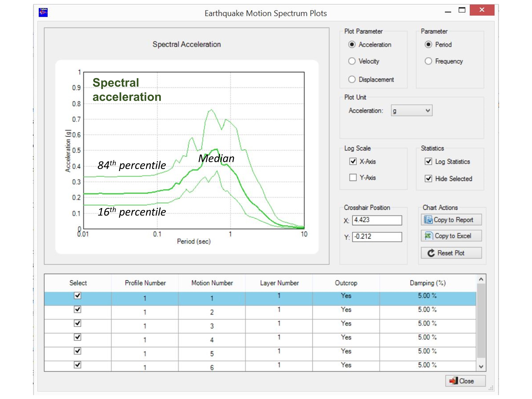532x399 pixels.
Task: Click the table vertical scrollbar thumb
Action: point(481,321)
